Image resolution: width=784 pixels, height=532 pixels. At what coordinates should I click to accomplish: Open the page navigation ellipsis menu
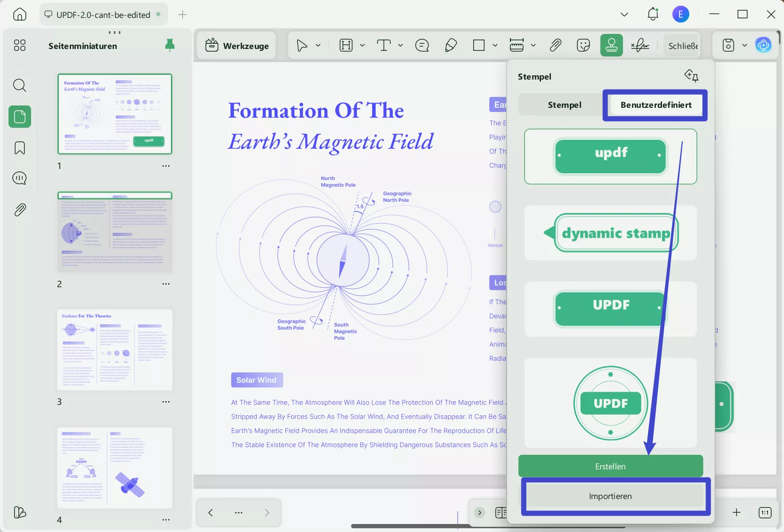pyautogui.click(x=239, y=513)
